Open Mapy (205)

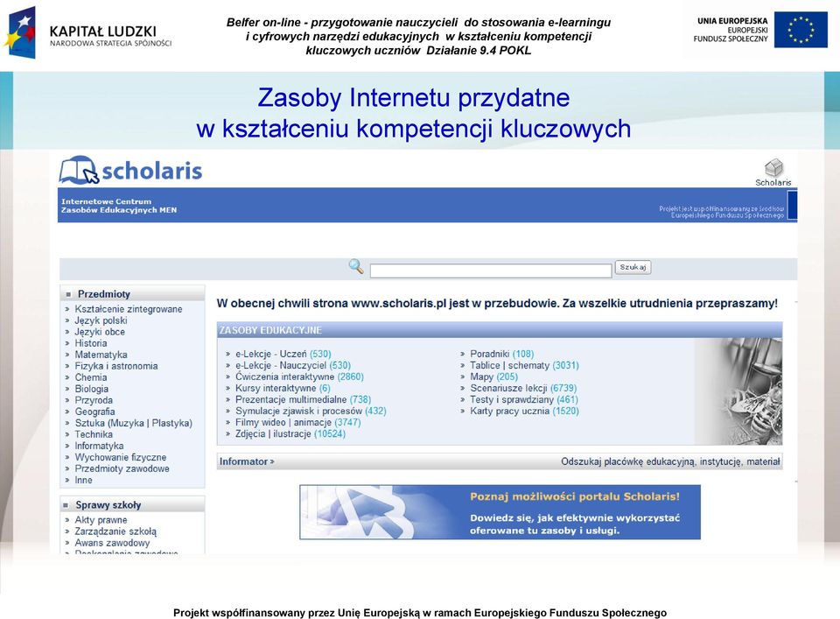pyautogui.click(x=493, y=376)
